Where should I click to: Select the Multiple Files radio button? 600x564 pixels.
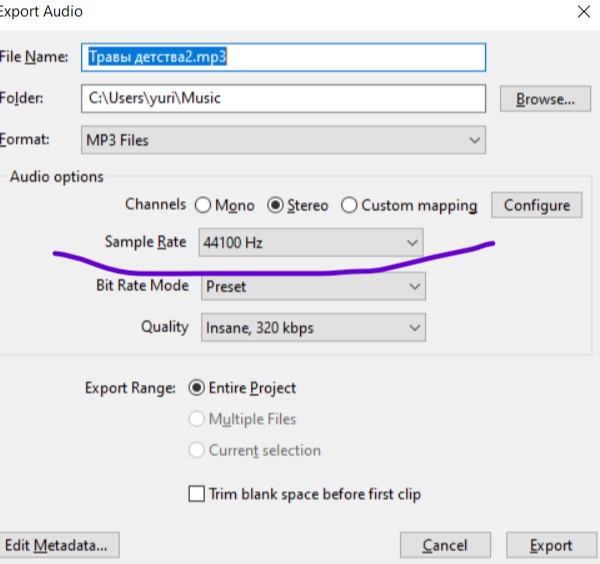(x=197, y=419)
